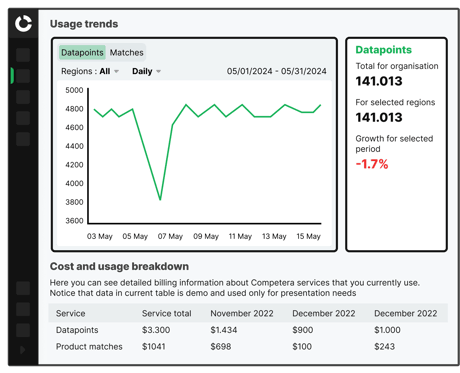Click the 5000 y-axis value
460x373 pixels.
[74, 90]
